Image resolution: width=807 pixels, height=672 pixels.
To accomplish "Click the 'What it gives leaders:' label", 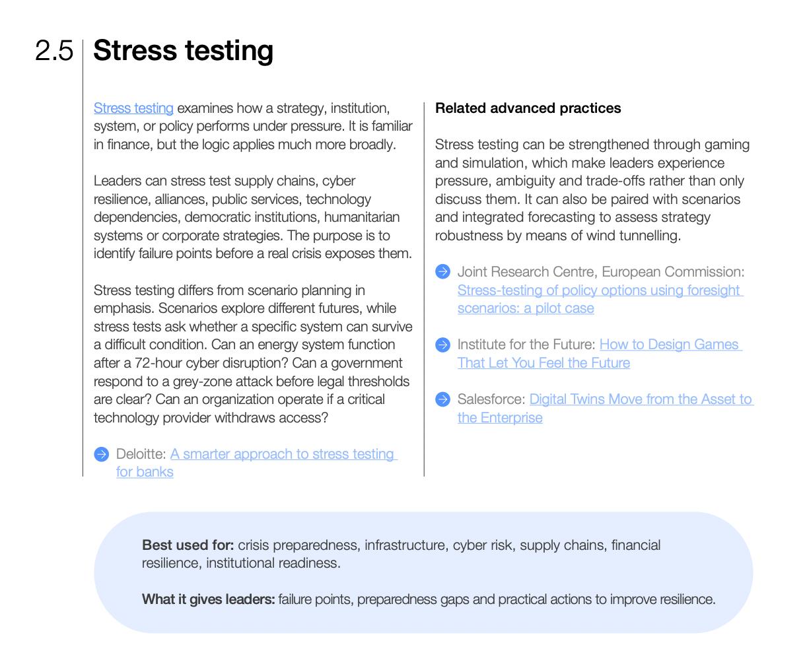I will [x=209, y=599].
